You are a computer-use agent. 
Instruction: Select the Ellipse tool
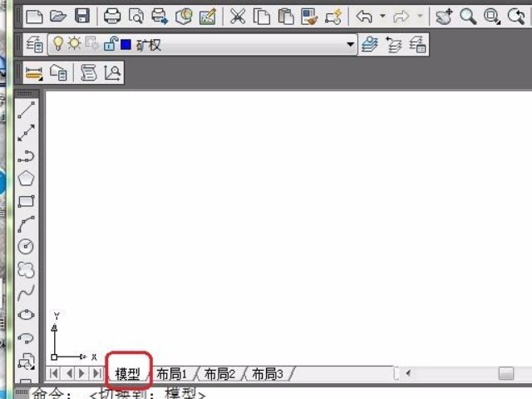pos(26,315)
